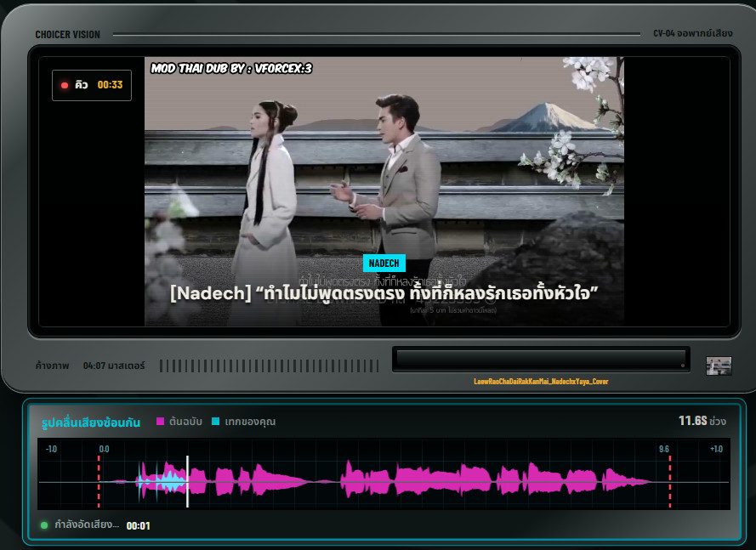Image resolution: width=756 pixels, height=550 pixels.
Task: Click the คิว 00:33 cue counter box
Action: point(92,85)
